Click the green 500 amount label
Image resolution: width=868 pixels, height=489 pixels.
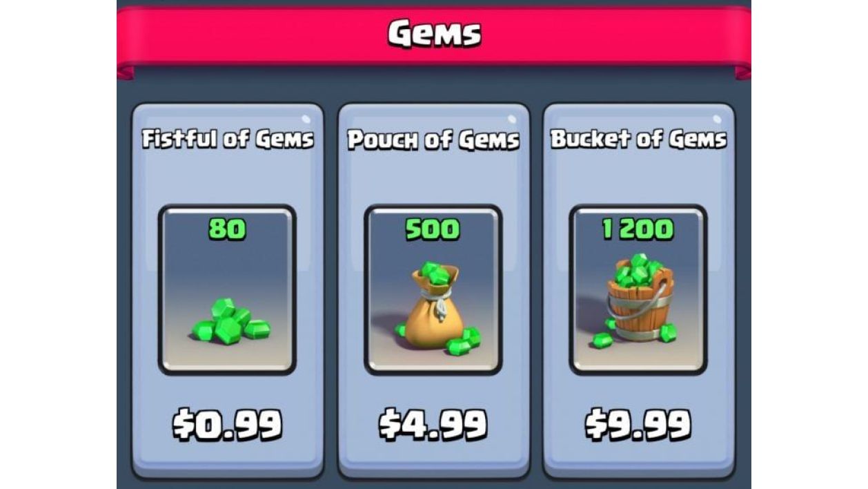433,229
